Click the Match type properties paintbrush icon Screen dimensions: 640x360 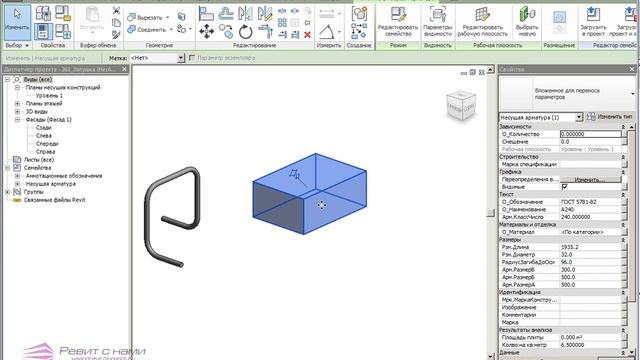point(116,35)
